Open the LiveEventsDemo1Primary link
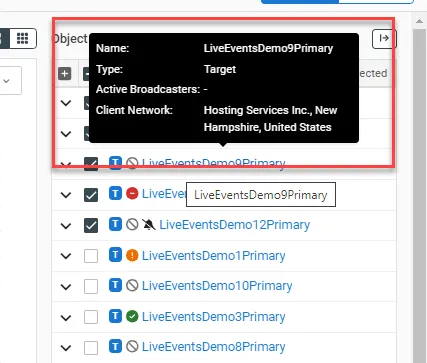 [214, 256]
